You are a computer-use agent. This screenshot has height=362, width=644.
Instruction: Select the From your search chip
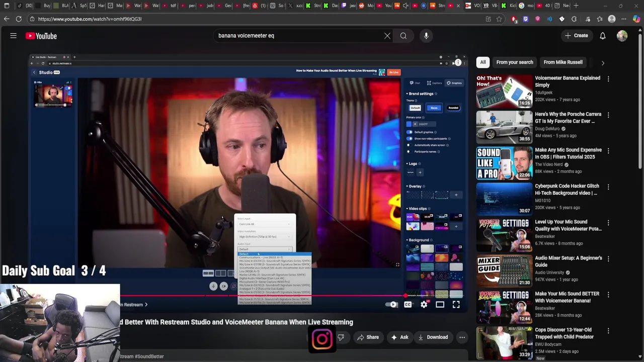coord(515,62)
